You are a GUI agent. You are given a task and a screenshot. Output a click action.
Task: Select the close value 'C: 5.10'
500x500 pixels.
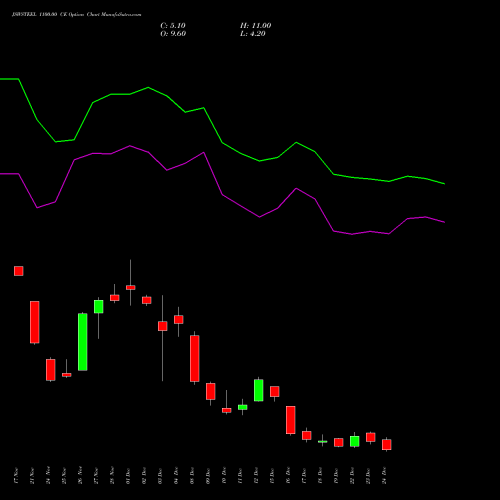point(173,26)
